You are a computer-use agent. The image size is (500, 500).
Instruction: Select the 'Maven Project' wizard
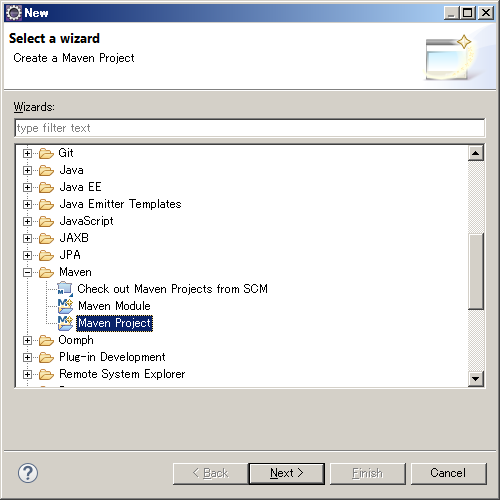pos(114,323)
